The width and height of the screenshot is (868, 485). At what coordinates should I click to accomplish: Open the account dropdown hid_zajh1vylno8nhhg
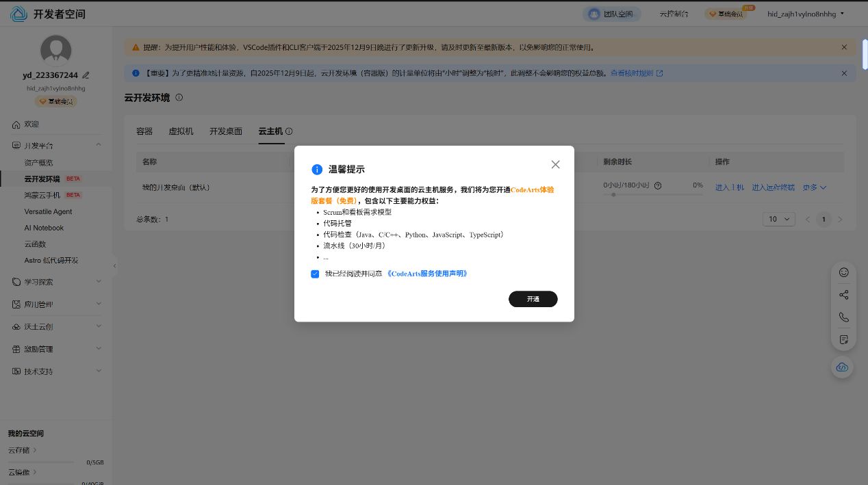coord(806,14)
